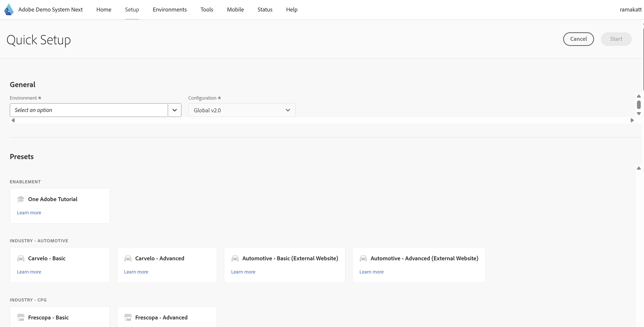Open the Help menu
644x327 pixels.
tap(292, 9)
